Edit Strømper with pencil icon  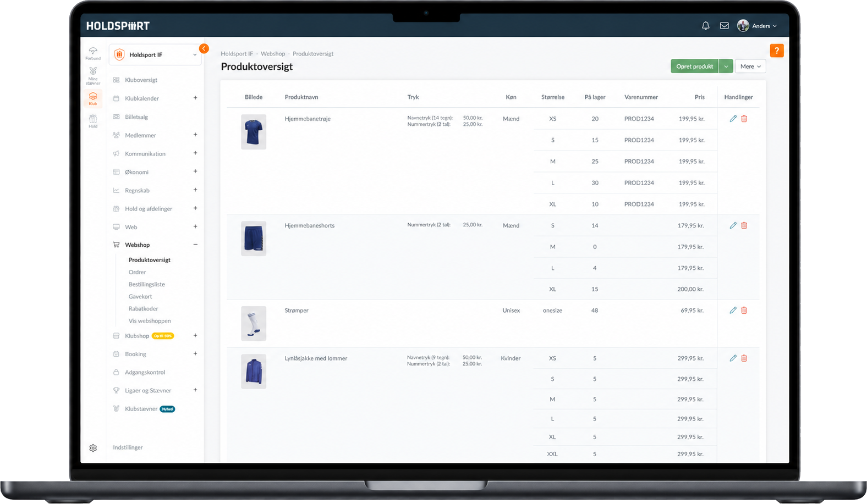(733, 311)
